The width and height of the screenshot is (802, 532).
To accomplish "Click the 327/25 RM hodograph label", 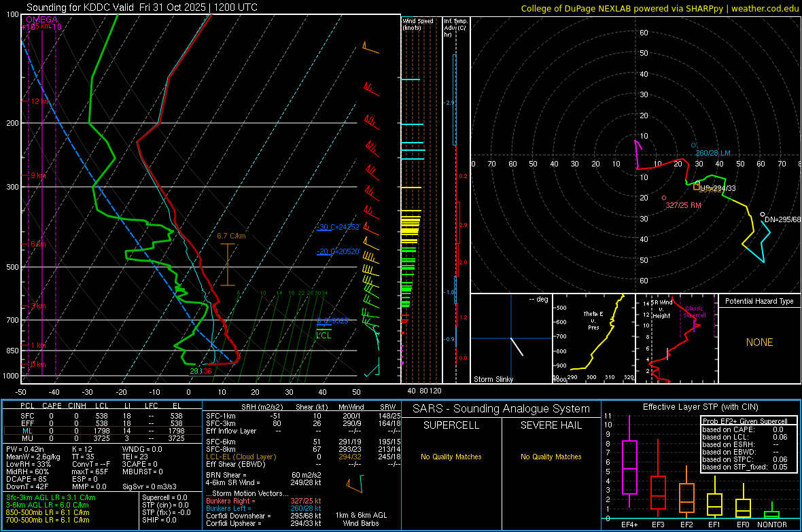I will pyautogui.click(x=683, y=205).
